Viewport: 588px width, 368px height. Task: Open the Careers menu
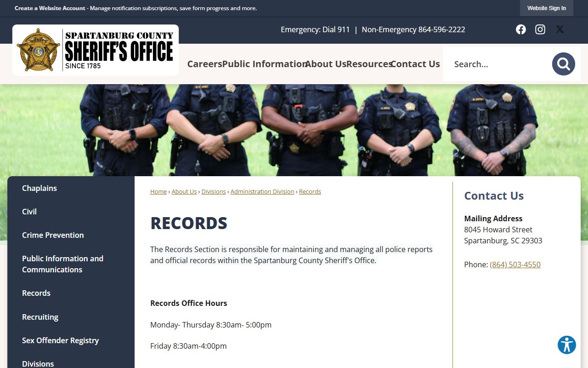204,64
